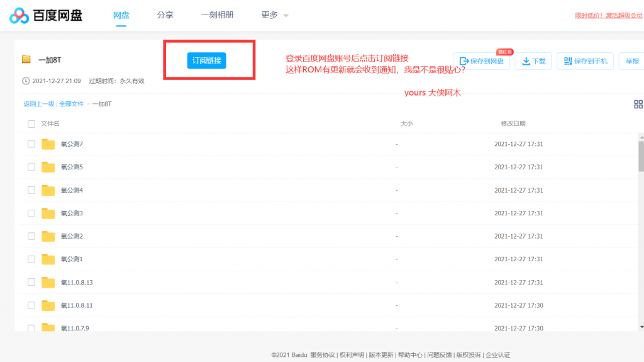Click the 氧公测3 folder icon
This screenshot has width=644, height=362.
coord(48,213)
